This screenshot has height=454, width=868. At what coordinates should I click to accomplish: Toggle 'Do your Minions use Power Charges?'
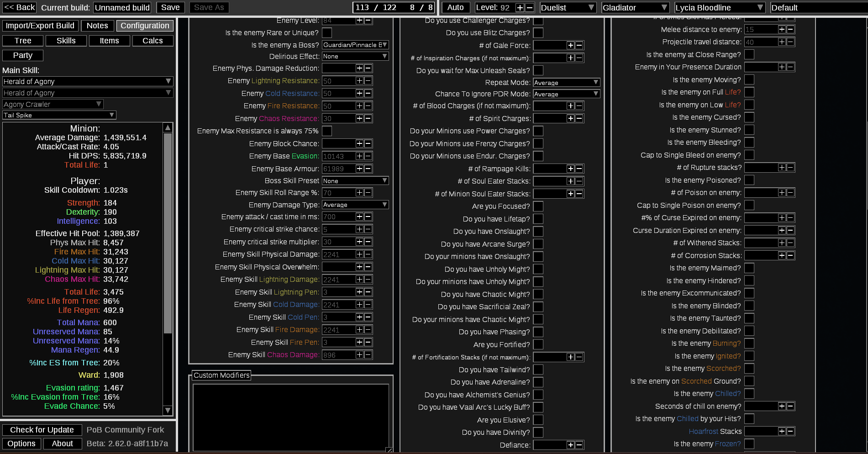(538, 131)
